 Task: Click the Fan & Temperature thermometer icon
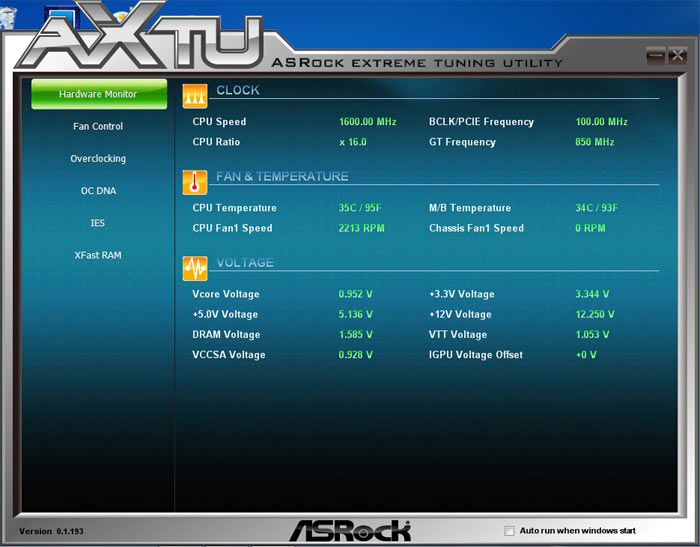[x=194, y=181]
